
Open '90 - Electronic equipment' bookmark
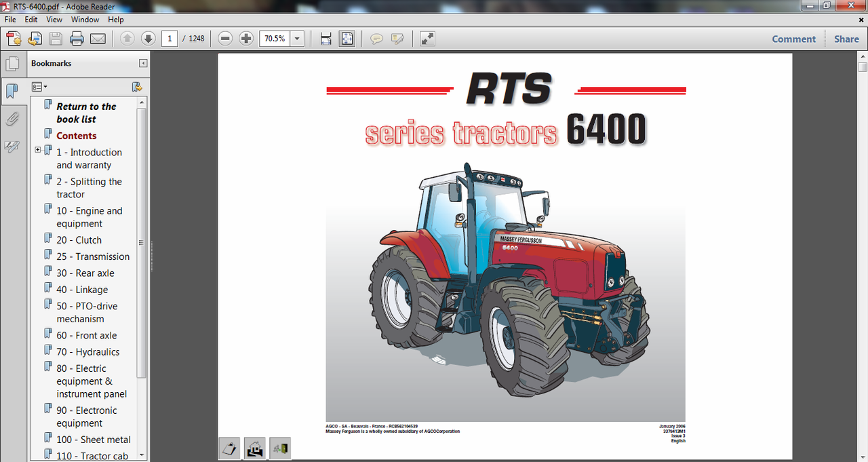[x=87, y=417]
